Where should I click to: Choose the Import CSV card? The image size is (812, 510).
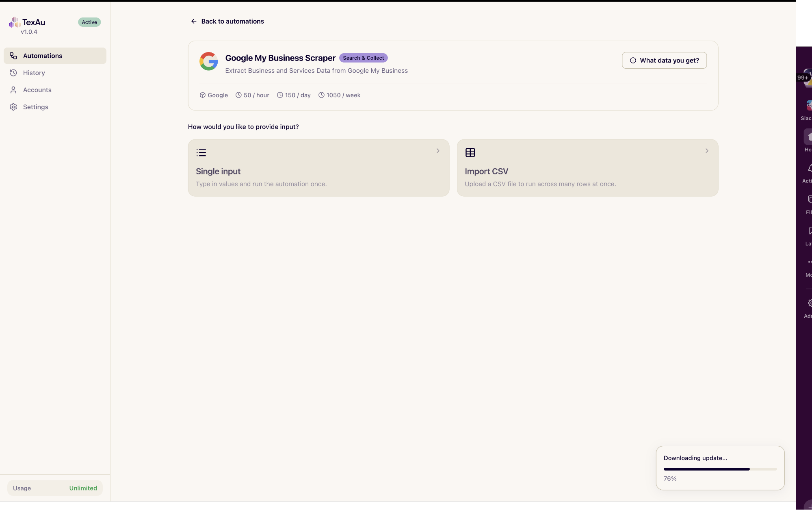click(587, 168)
